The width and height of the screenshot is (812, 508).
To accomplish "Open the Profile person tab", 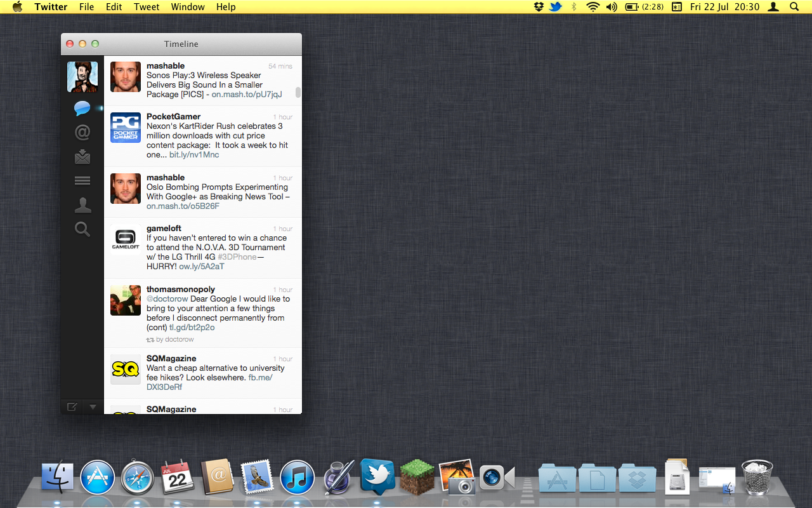I will (82, 205).
